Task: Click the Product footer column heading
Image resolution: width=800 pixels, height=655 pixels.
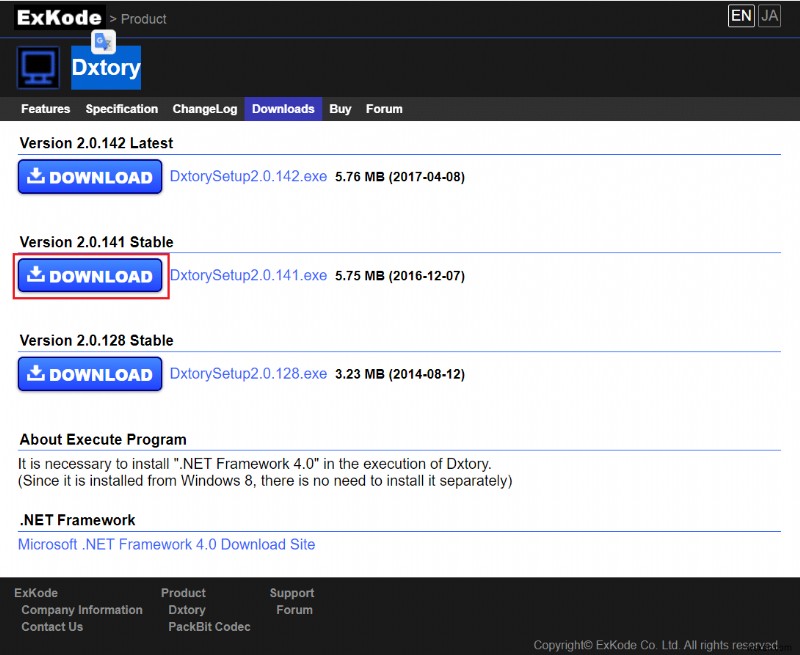Action: tap(183, 593)
